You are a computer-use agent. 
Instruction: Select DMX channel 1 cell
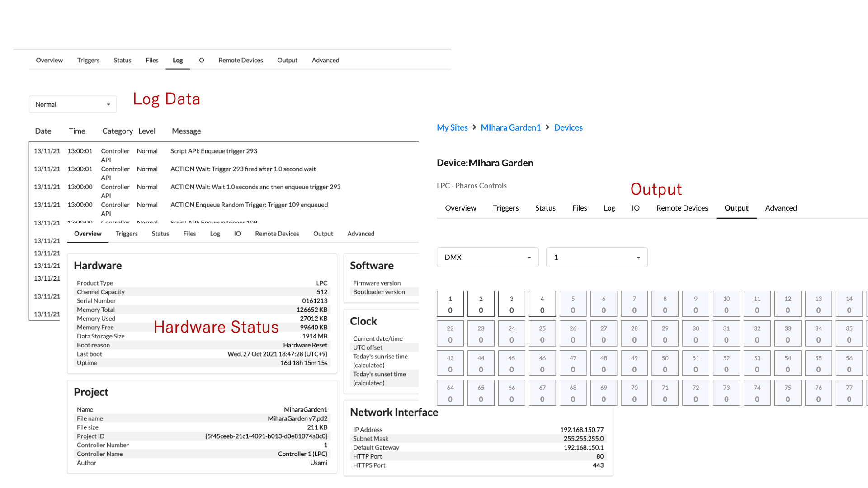(x=450, y=304)
